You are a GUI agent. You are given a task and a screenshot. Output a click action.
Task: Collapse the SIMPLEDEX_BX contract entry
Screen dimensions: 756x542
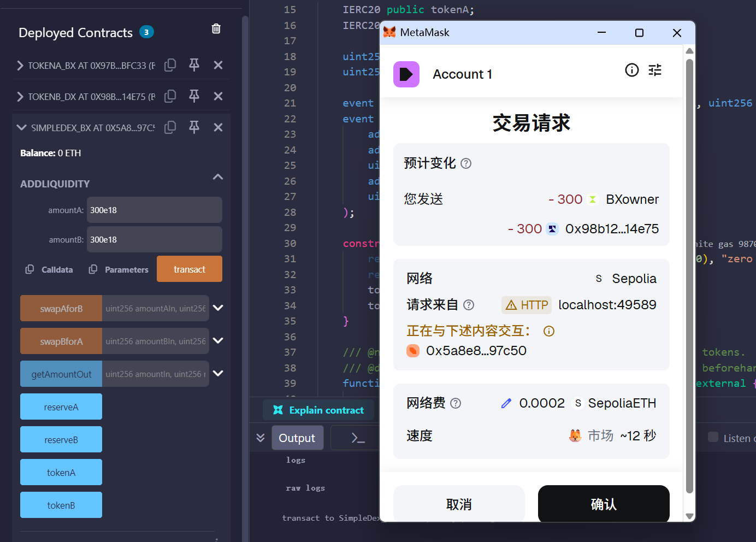(21, 127)
